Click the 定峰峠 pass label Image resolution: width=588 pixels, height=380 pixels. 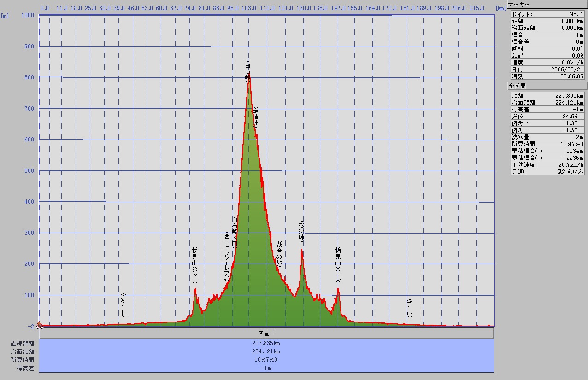tap(256, 117)
